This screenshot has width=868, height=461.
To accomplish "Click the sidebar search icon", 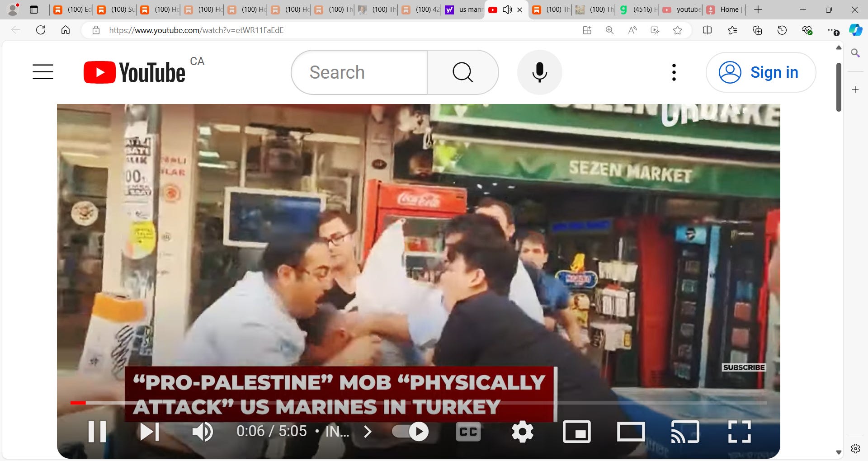I will pyautogui.click(x=855, y=53).
